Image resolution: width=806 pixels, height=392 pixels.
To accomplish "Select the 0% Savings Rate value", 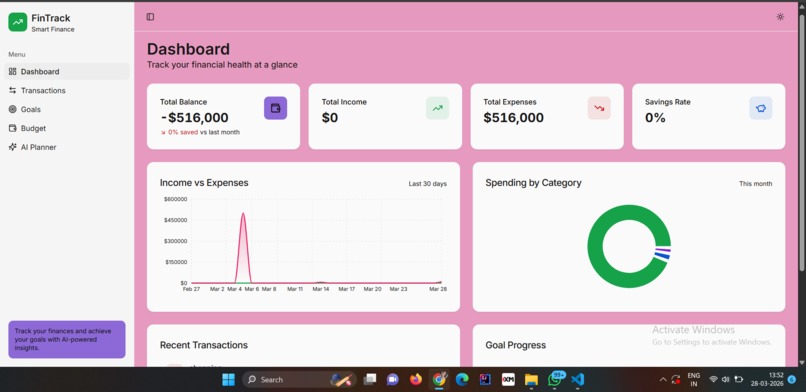I will tap(655, 118).
